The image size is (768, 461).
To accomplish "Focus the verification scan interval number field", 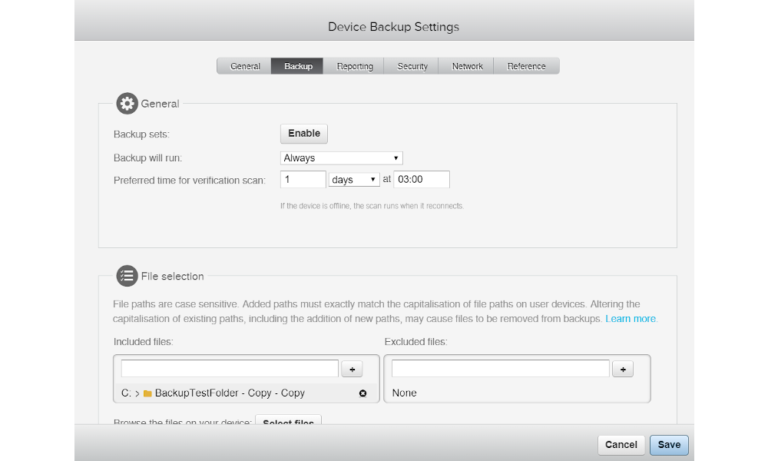I will point(303,179).
